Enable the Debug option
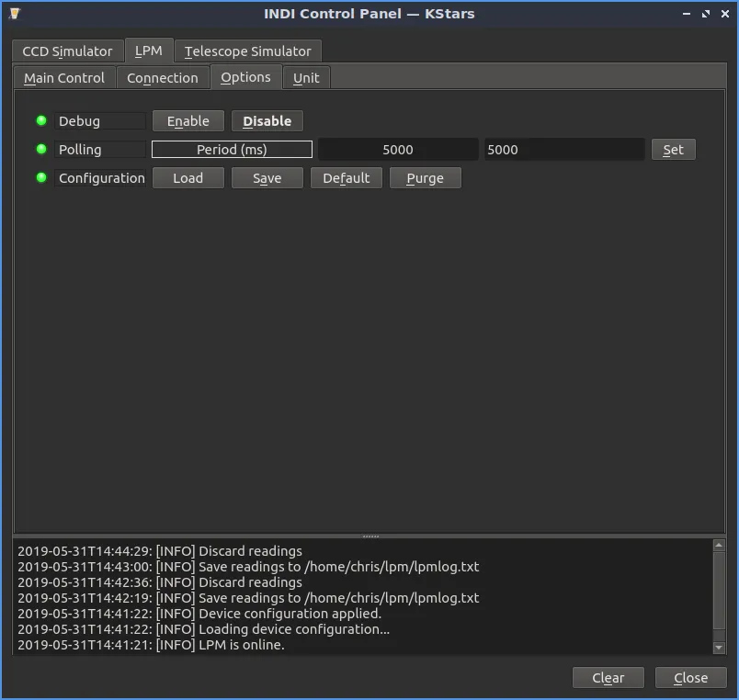This screenshot has height=700, width=739. pos(188,121)
